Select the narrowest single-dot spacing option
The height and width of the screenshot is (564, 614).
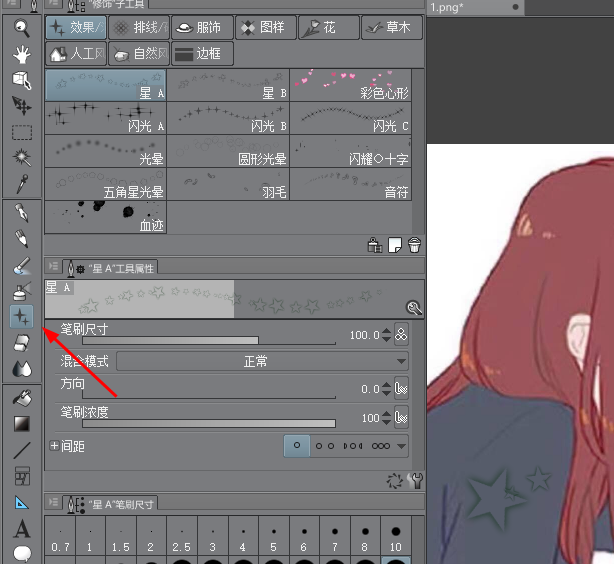297,446
